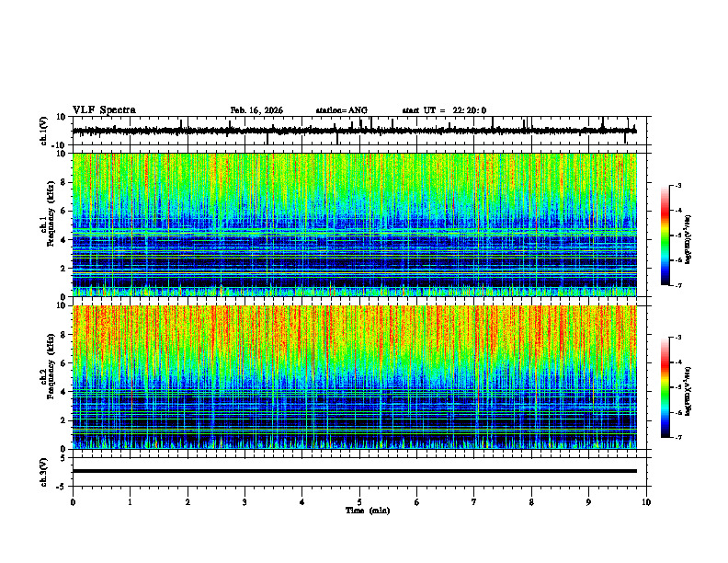
Task: Click the ch.1 "Frequency (kHz)" axis label
Action: click(51, 213)
